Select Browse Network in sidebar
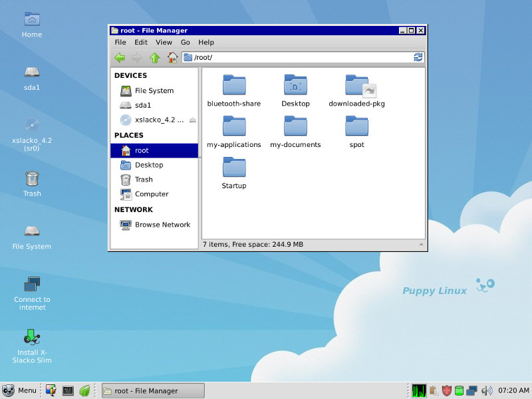 [x=154, y=225]
